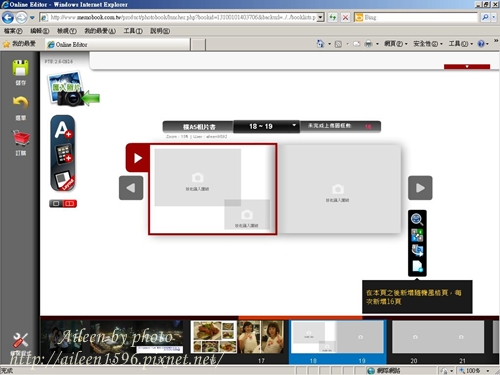The image size is (500, 375).
Task: Open the View menu
Action: (x=66, y=31)
